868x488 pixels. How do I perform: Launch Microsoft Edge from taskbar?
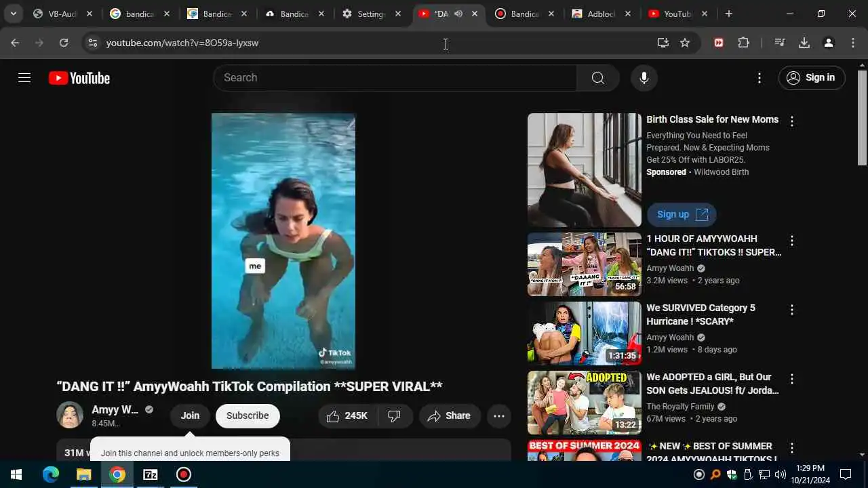point(51,474)
